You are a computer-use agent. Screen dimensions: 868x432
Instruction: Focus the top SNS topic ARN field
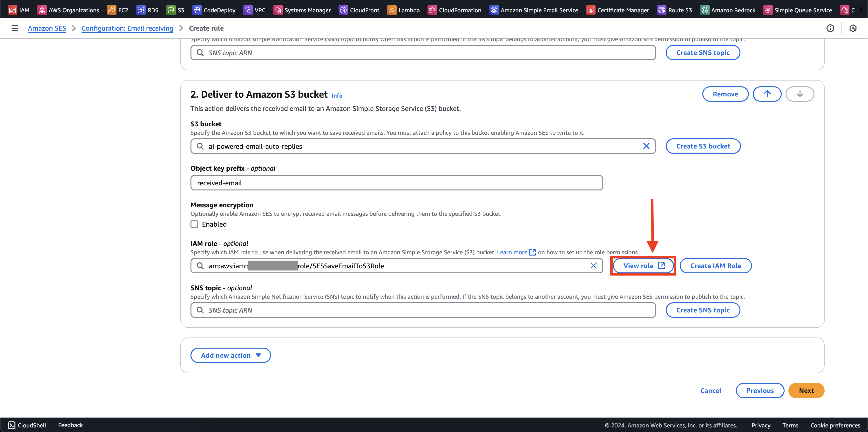point(423,53)
